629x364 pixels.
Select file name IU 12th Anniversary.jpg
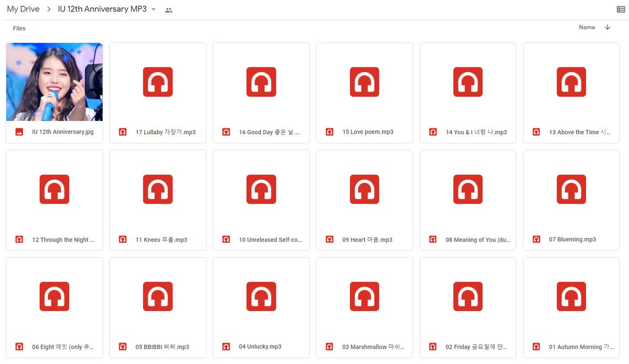(63, 132)
